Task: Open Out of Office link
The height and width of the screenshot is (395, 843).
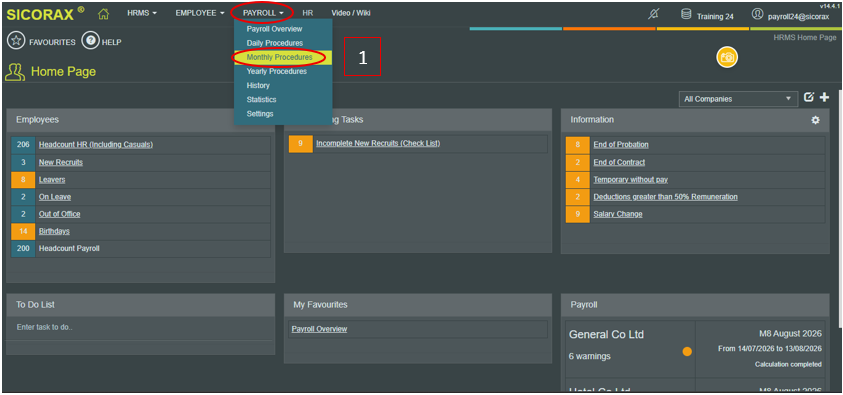Action: (x=60, y=214)
